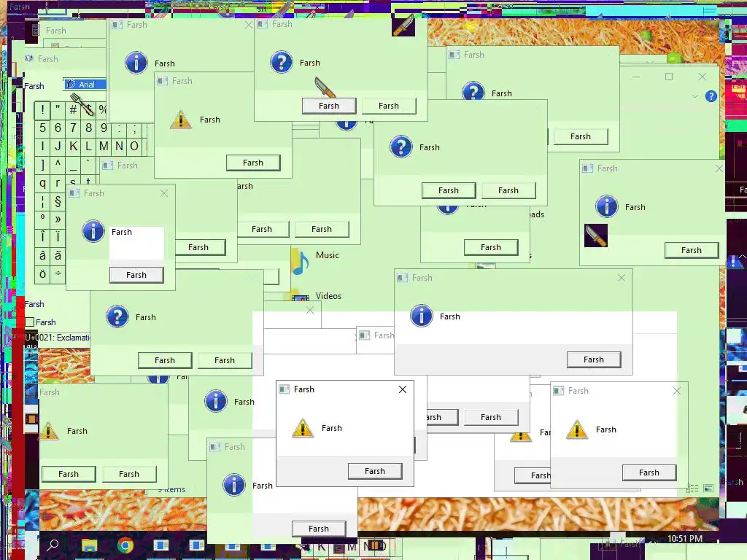This screenshot has height=560, width=747.
Task: Open the Arial font dropdown in Character Map
Action: pos(86,85)
